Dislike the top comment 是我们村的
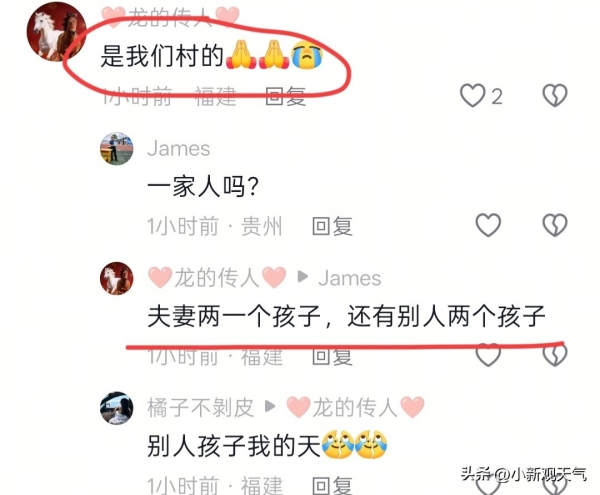This screenshot has height=495, width=600. click(555, 96)
